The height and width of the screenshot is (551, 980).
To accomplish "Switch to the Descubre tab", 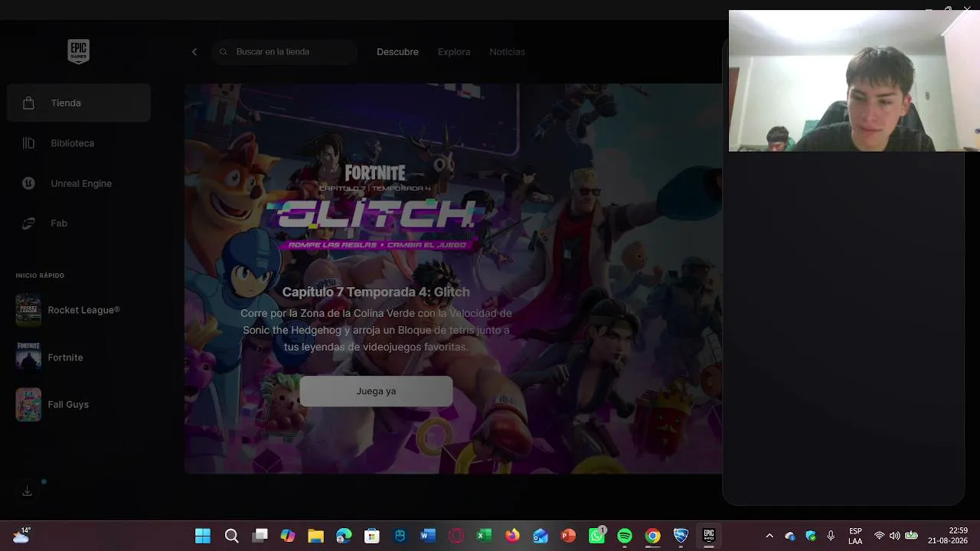I will click(x=397, y=52).
